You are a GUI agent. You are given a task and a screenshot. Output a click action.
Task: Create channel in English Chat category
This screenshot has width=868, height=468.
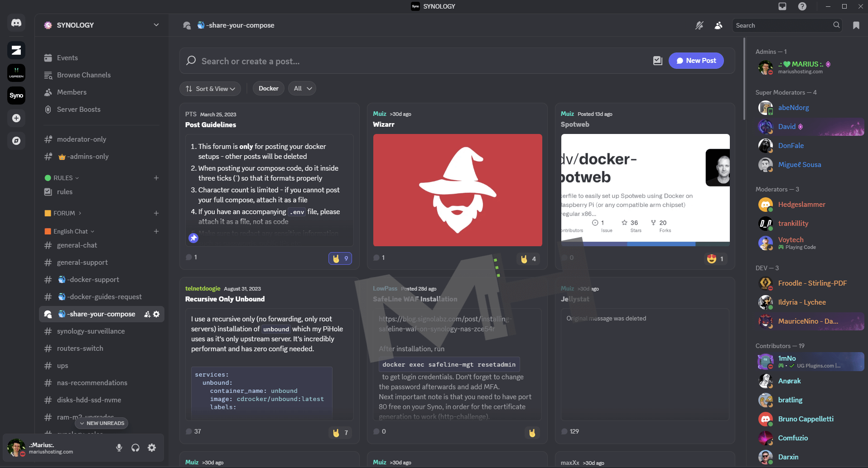tap(156, 231)
